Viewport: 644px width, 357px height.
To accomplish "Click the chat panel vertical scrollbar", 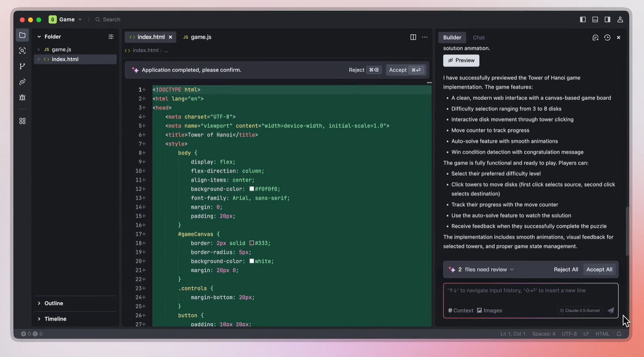I will tap(626, 232).
